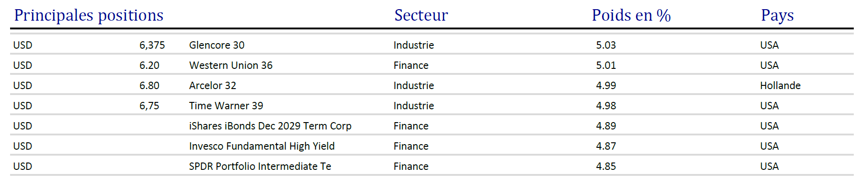
Task: Select SPDR Portfolio Intermediate Te entry
Action: 260,166
